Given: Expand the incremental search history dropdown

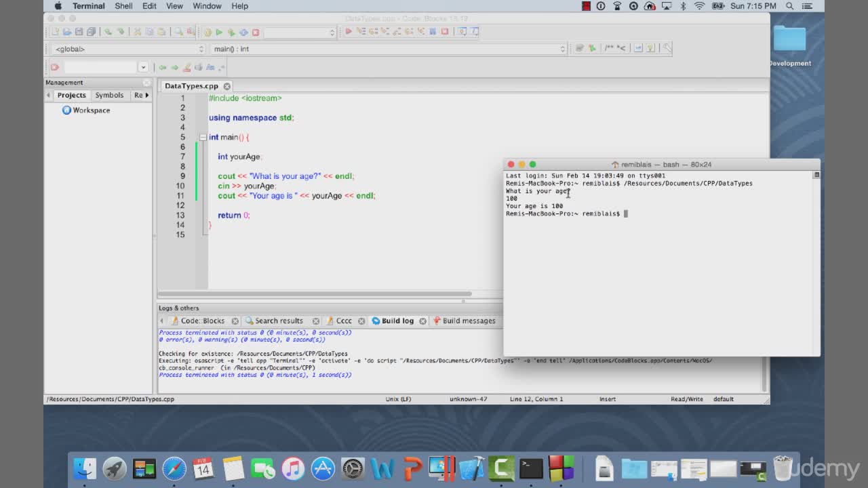Looking at the screenshot, I should (x=143, y=67).
